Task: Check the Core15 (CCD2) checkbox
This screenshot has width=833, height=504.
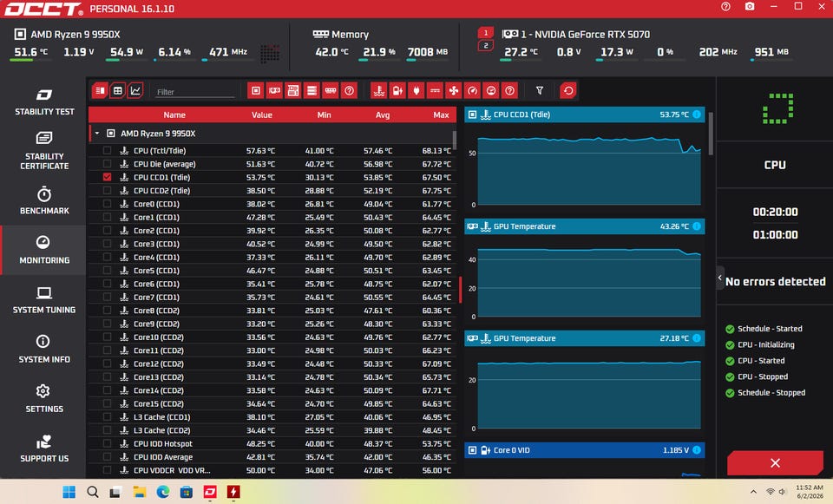Action: tap(108, 403)
